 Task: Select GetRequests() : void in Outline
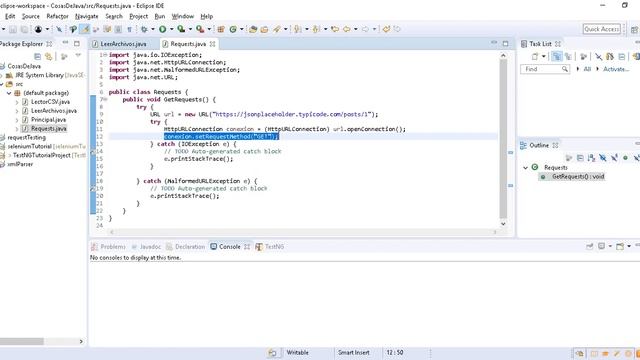[578, 176]
